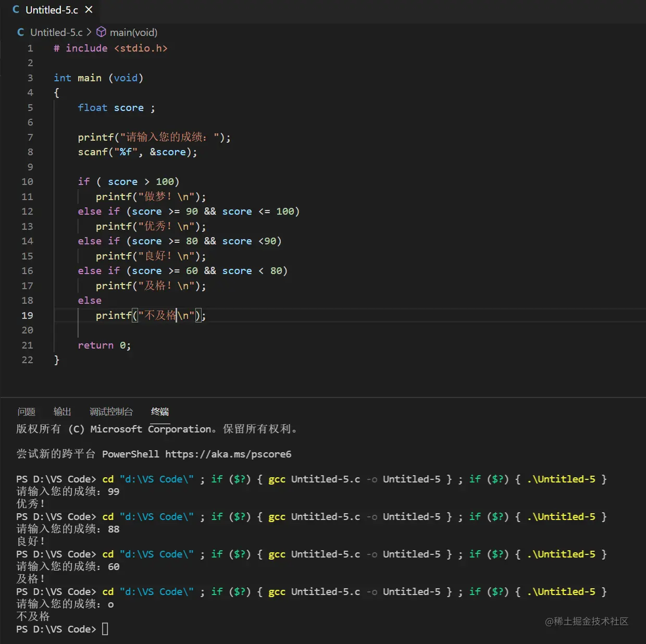
Task: Switch to the 问题 panel tab
Action: [26, 412]
